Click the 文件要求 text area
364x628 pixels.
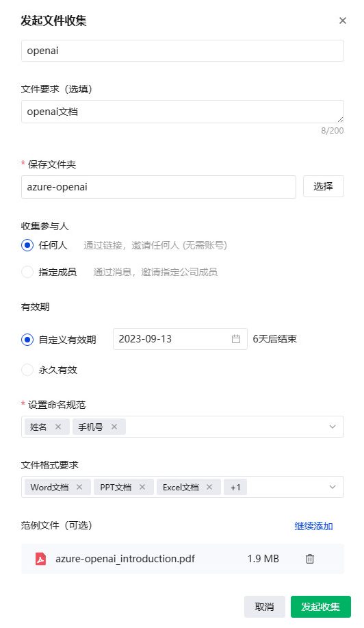click(x=183, y=112)
